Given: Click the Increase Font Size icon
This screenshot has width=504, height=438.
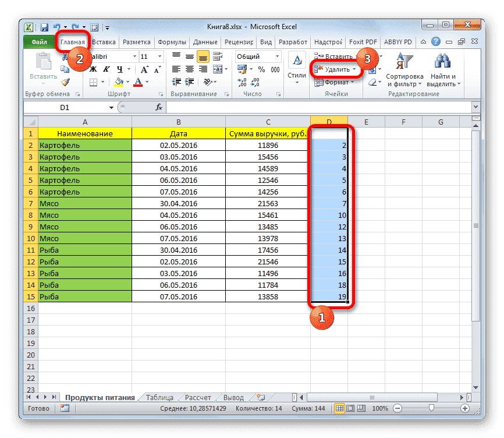Looking at the screenshot, I should pyautogui.click(x=145, y=68).
